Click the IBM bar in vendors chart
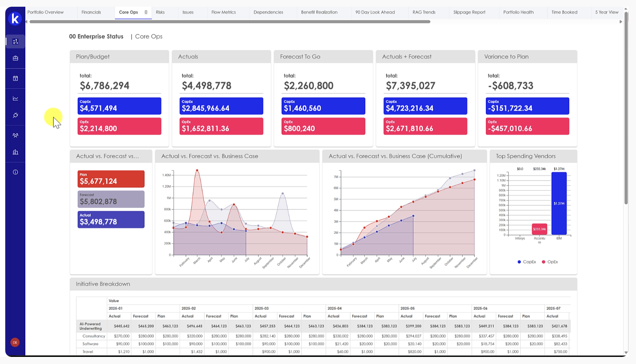The width and height of the screenshot is (636, 364). point(559,203)
